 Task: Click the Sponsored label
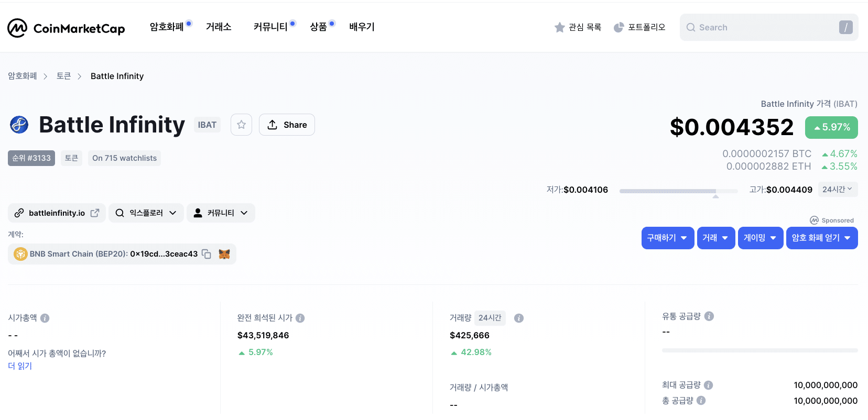coord(832,220)
